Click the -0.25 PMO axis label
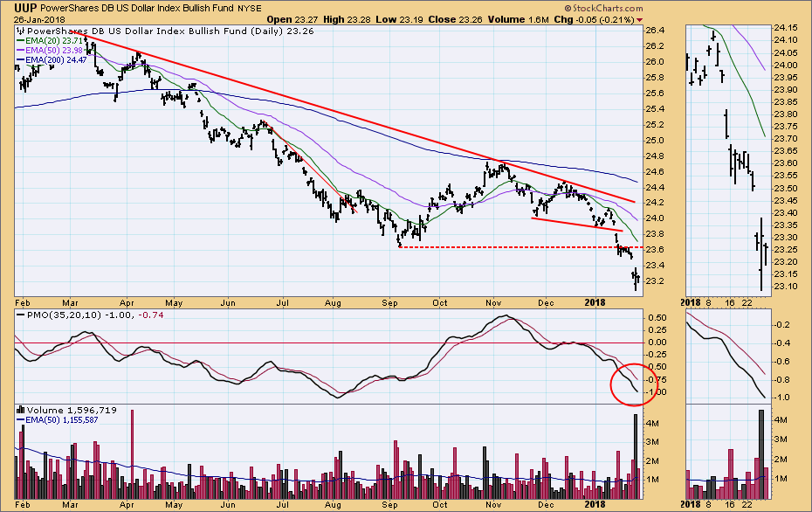Viewport: 812px width, 512px height. 656,355
